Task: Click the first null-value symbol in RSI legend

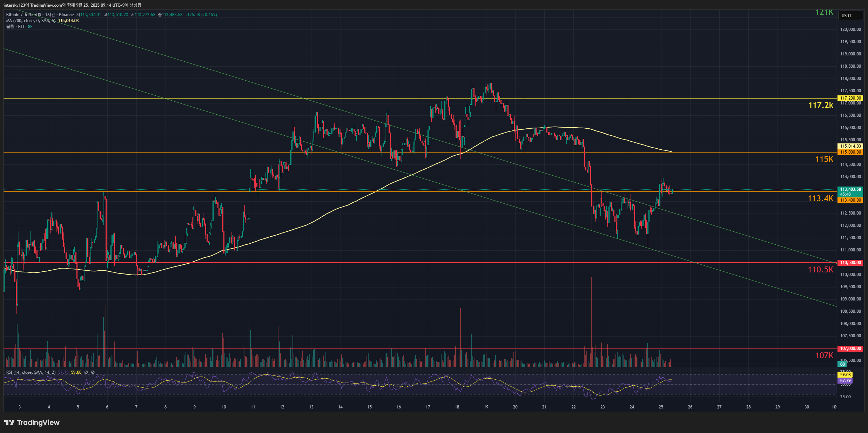Action: coord(86,372)
